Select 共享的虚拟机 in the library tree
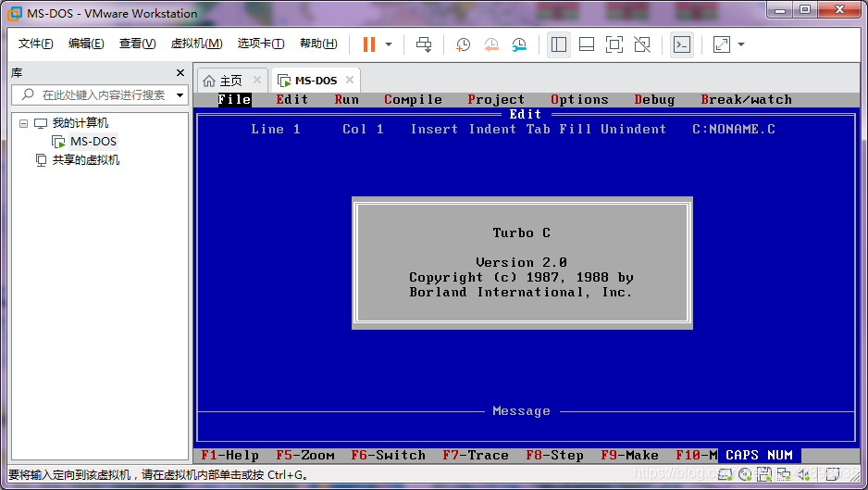The image size is (868, 490). 85,160
